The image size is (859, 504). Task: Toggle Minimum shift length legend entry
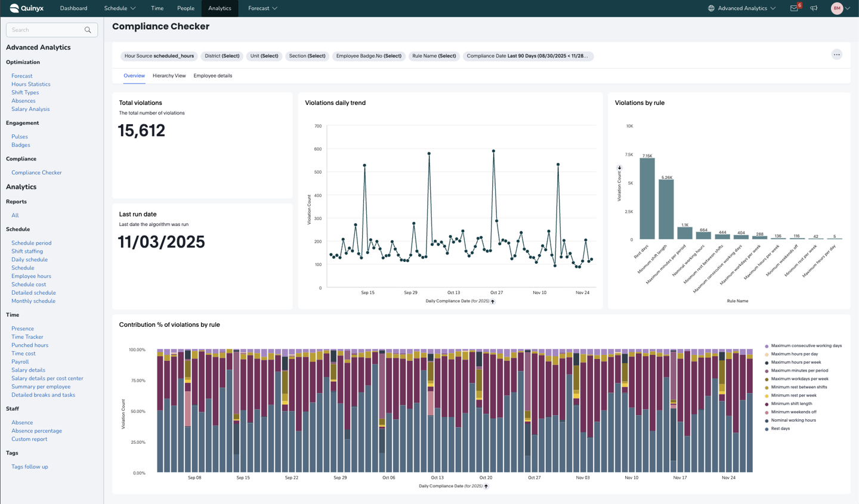click(791, 404)
